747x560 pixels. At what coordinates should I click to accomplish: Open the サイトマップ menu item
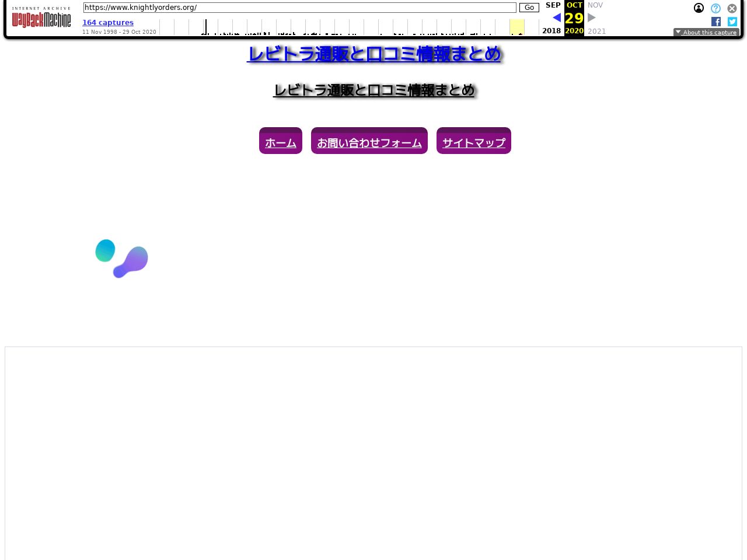[474, 142]
